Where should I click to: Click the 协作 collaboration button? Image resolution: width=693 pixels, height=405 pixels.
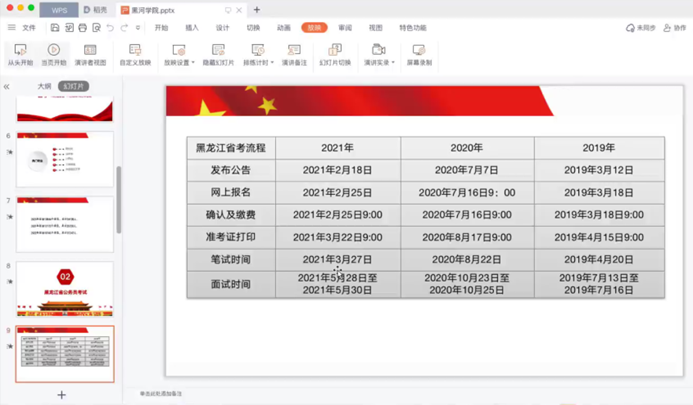(x=675, y=28)
